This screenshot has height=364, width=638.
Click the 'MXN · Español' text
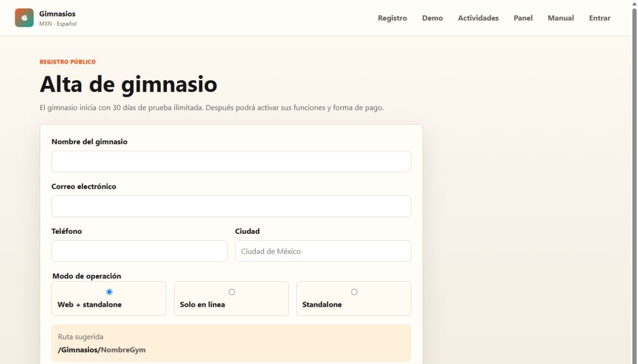coord(58,24)
